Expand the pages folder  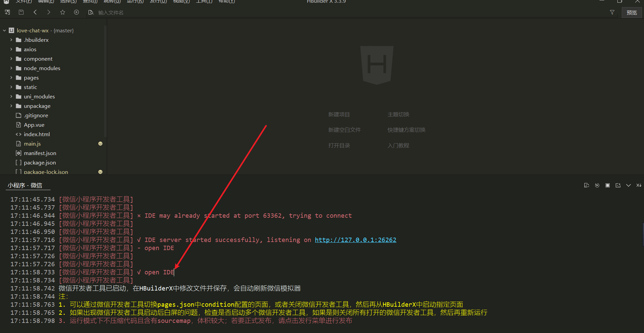tap(11, 78)
